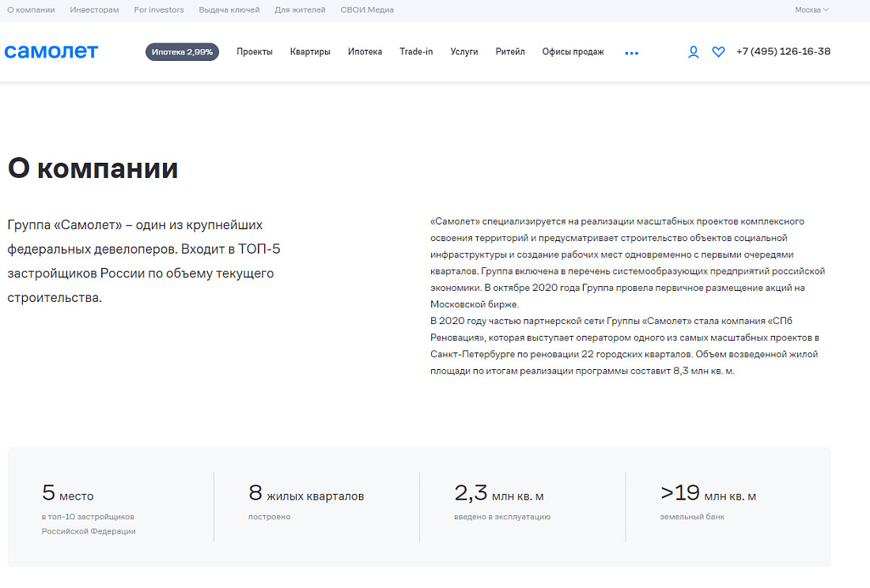Go home via the Самолет logo
Viewport: 870px width, 588px height.
click(51, 51)
